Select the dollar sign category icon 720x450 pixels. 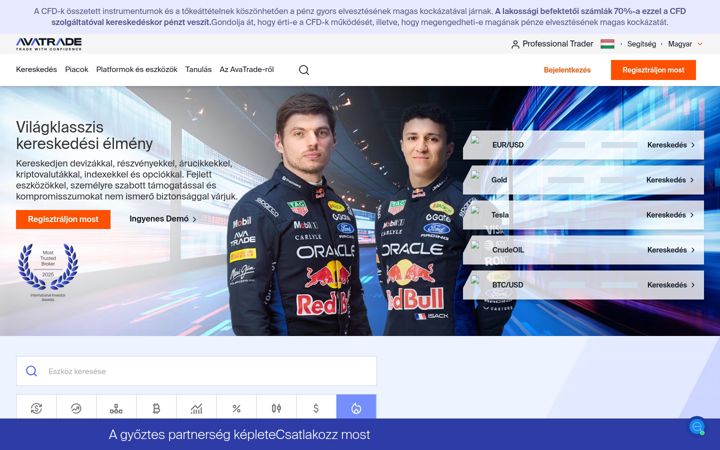(316, 408)
